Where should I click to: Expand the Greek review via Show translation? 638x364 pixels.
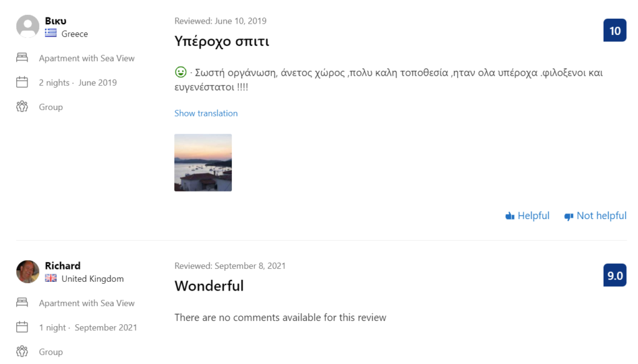coord(206,113)
